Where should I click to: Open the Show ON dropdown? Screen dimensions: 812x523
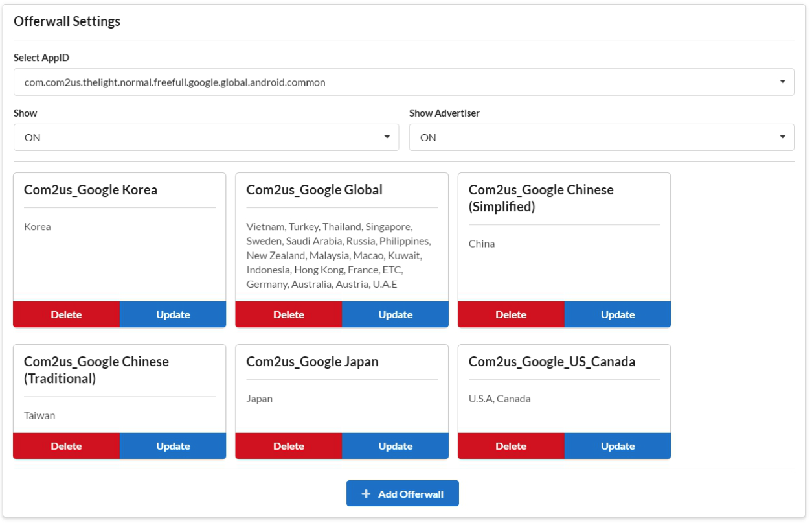click(x=206, y=137)
